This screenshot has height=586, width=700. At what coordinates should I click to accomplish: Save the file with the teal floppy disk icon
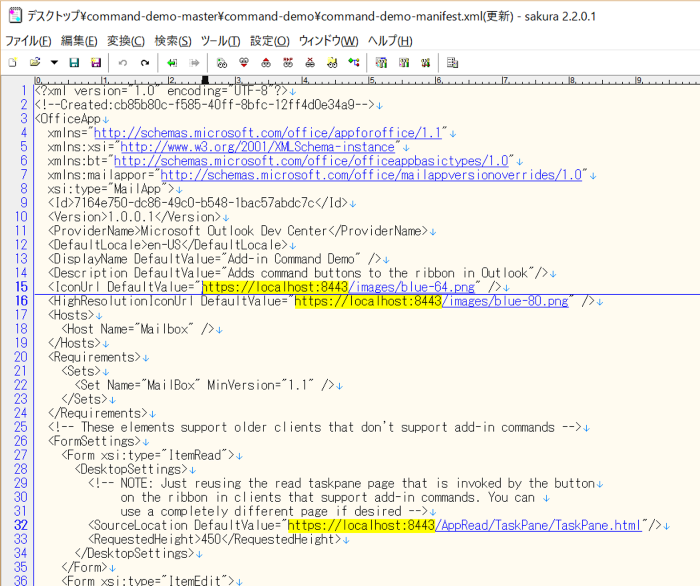pos(74,62)
